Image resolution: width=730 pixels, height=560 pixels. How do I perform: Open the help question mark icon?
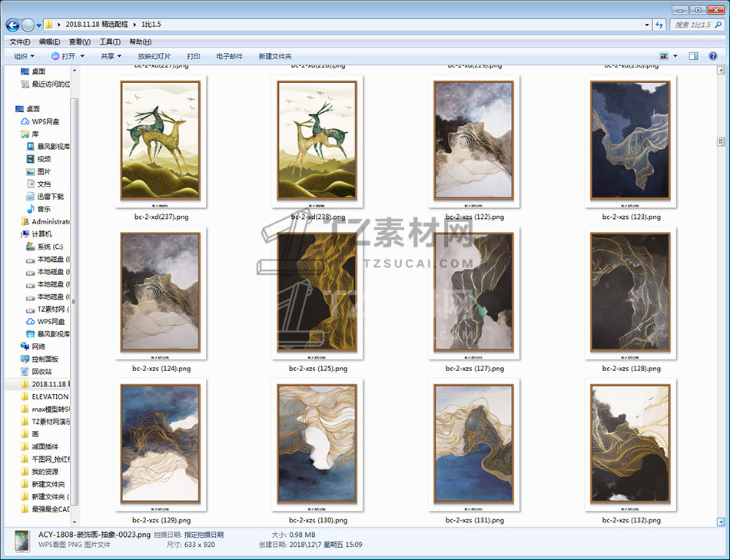coord(713,56)
